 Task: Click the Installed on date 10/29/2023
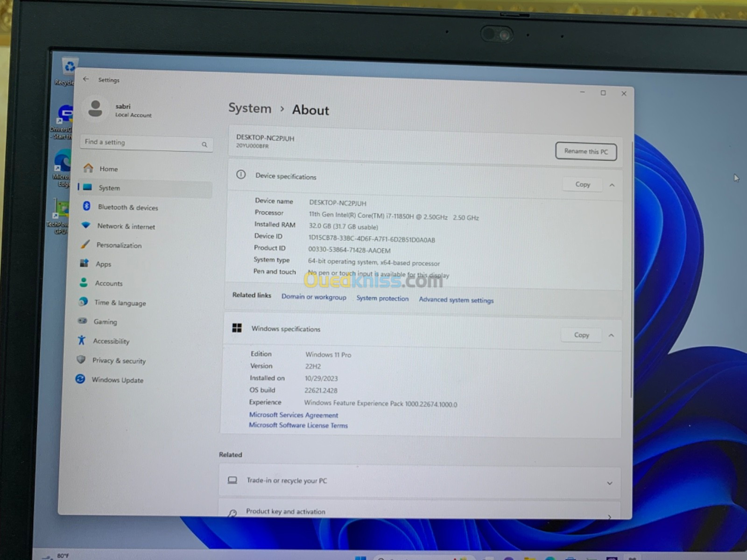click(x=321, y=378)
